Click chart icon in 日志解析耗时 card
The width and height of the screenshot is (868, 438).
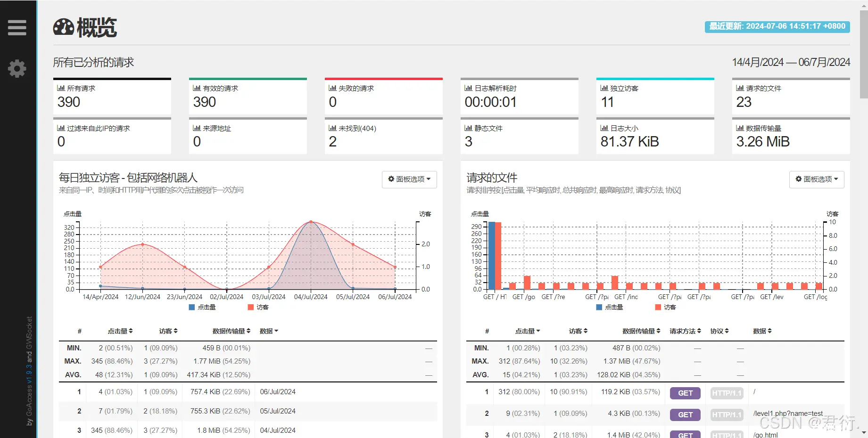[468, 88]
